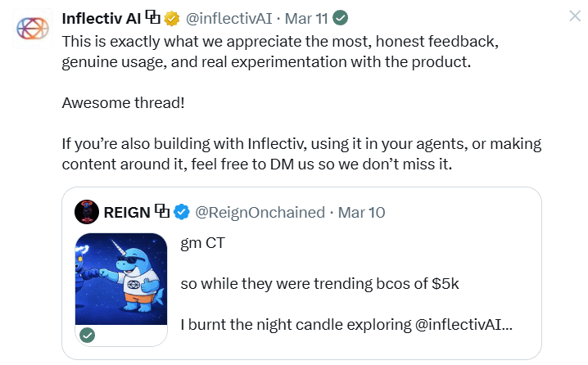Image resolution: width=588 pixels, height=365 pixels.
Task: Open the REIGN display name link
Action: [127, 212]
